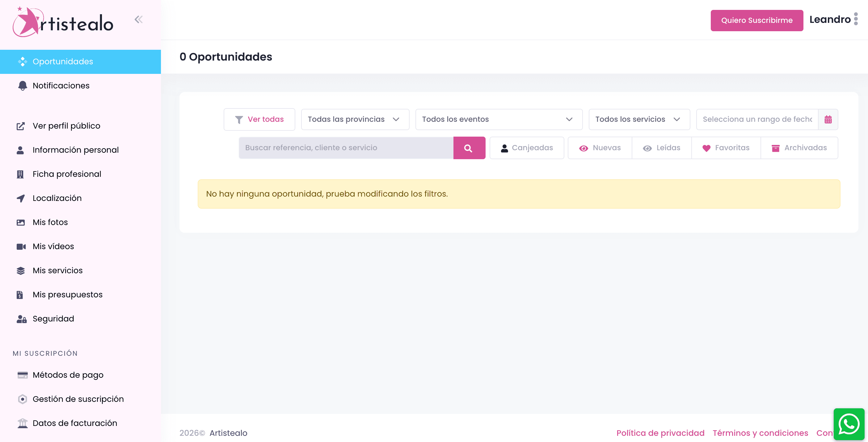The height and width of the screenshot is (442, 868).
Task: Open the Todos los servicios dropdown
Action: click(x=638, y=119)
